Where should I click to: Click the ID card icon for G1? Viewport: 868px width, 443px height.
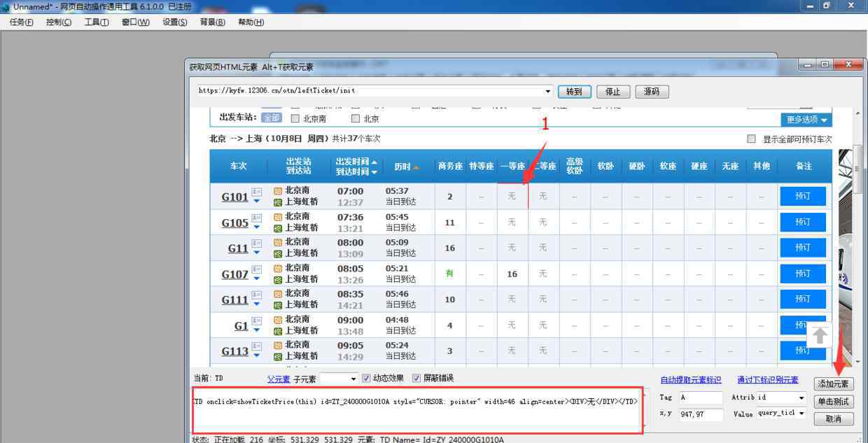click(x=256, y=320)
